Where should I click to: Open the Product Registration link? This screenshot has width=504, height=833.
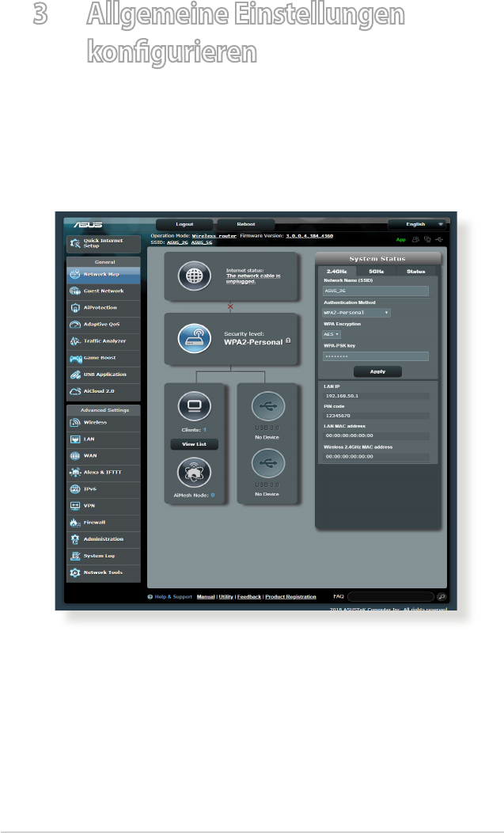pyautogui.click(x=290, y=597)
